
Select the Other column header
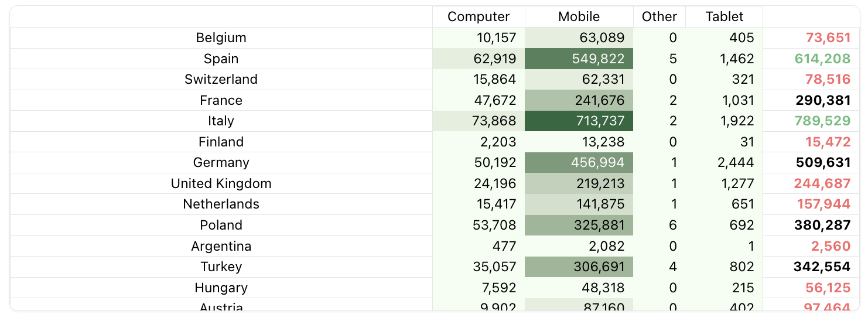click(x=659, y=16)
